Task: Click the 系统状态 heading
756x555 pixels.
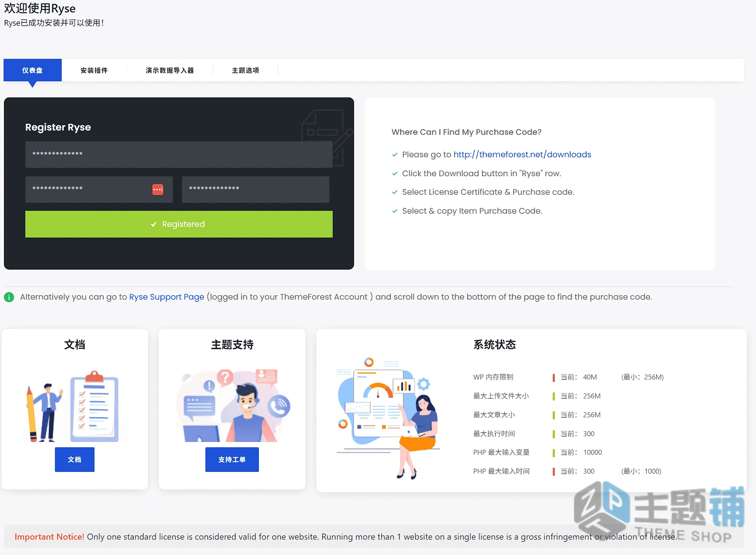Action: [x=495, y=345]
